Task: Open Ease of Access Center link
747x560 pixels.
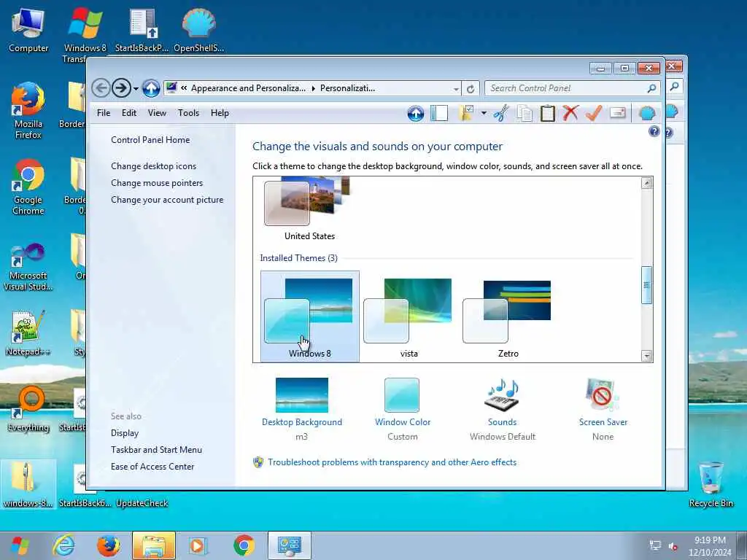Action: point(152,466)
